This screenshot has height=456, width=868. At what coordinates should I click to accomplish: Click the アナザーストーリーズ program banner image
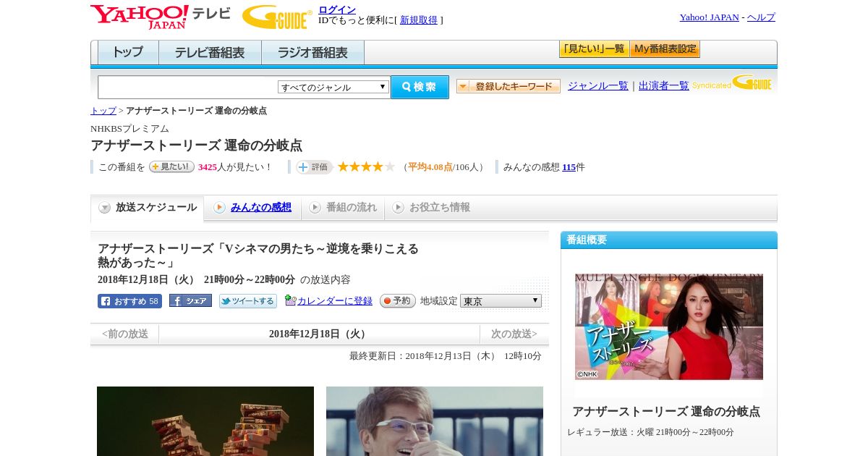tap(669, 326)
